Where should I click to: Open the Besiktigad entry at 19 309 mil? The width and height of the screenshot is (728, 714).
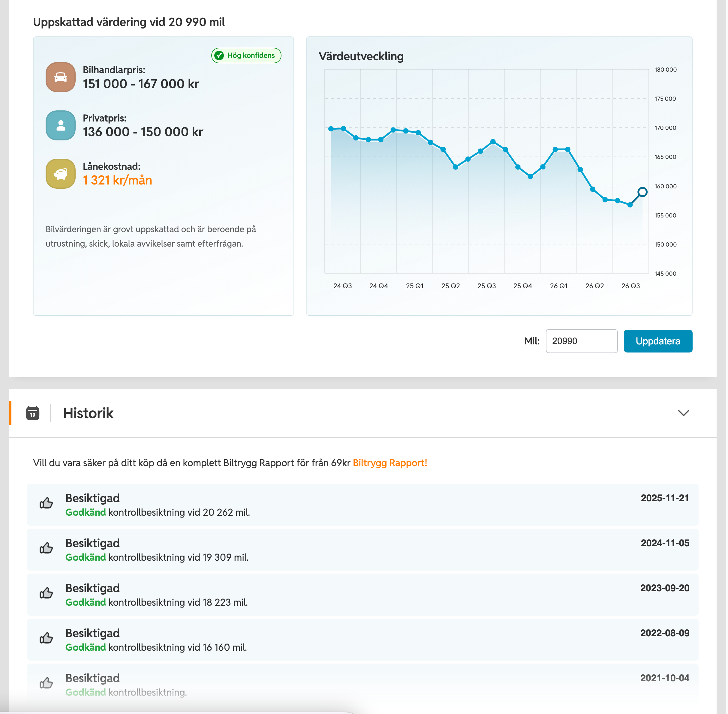coord(363,550)
